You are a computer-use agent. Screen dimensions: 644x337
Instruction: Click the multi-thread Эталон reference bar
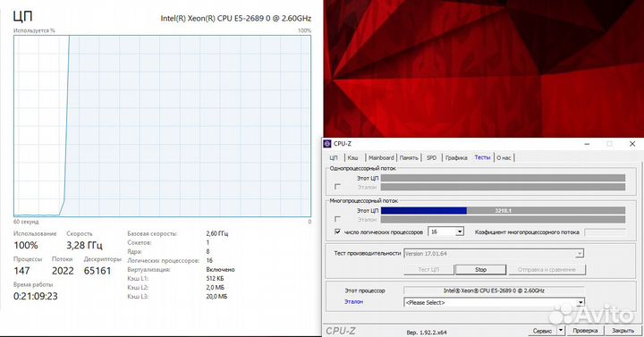503,220
